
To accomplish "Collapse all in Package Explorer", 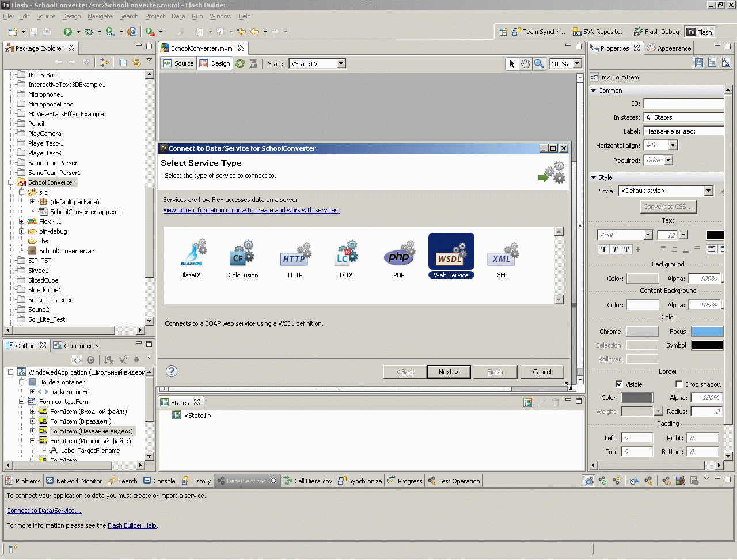I will point(123,62).
